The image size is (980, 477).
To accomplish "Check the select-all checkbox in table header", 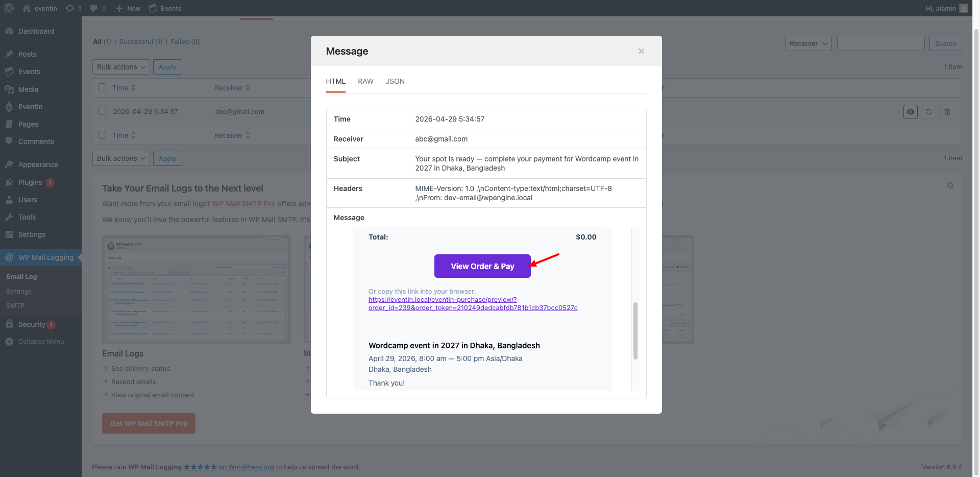I will [102, 87].
